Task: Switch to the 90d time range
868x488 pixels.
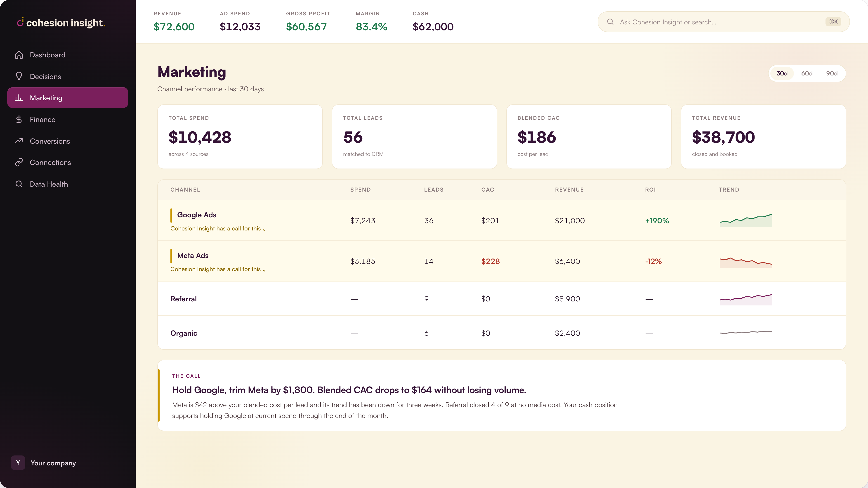Action: [x=832, y=73]
